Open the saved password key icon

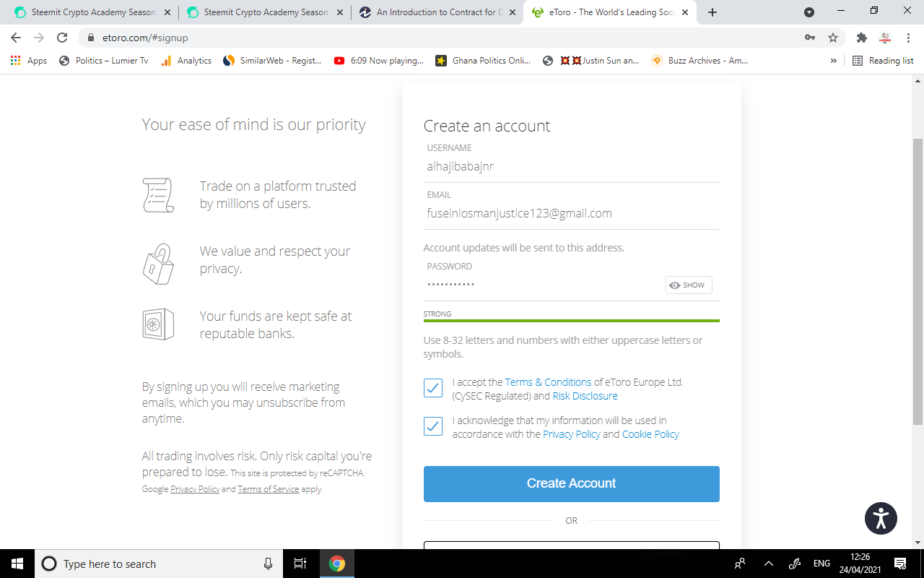click(810, 38)
